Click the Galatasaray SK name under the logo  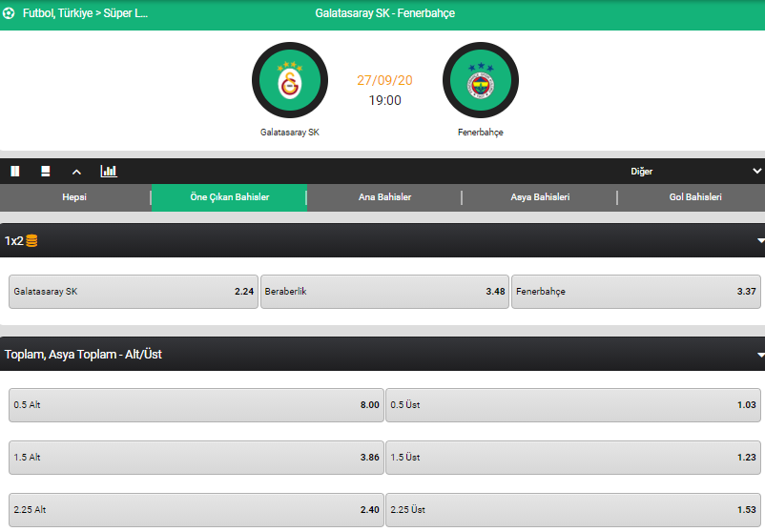pyautogui.click(x=290, y=133)
